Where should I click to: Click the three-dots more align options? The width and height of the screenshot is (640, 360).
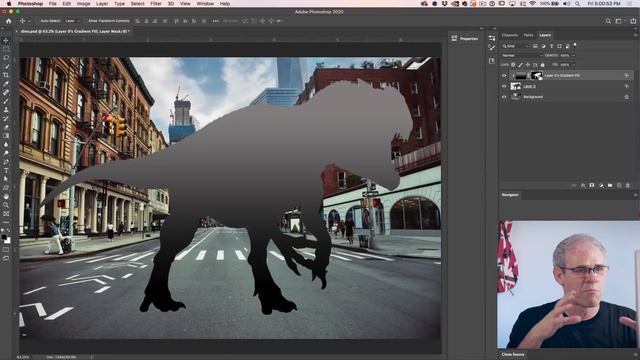(216, 21)
